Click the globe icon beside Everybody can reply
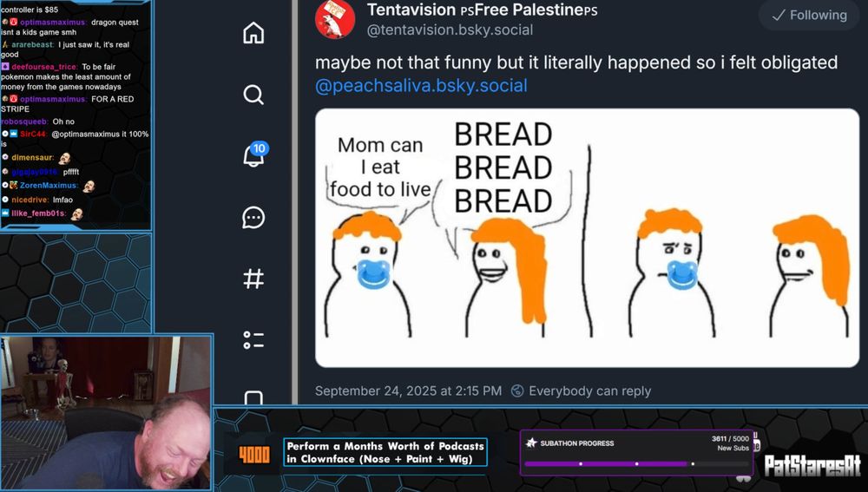 (x=517, y=390)
